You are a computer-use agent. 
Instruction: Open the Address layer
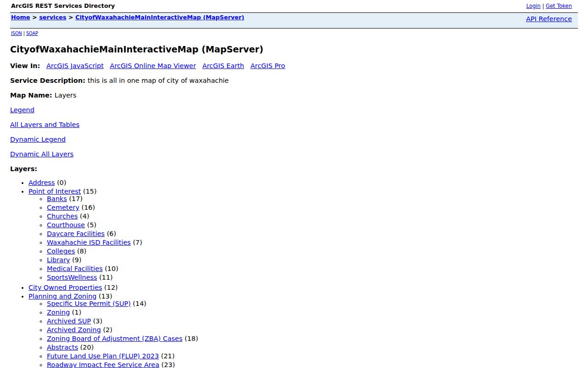coord(41,183)
